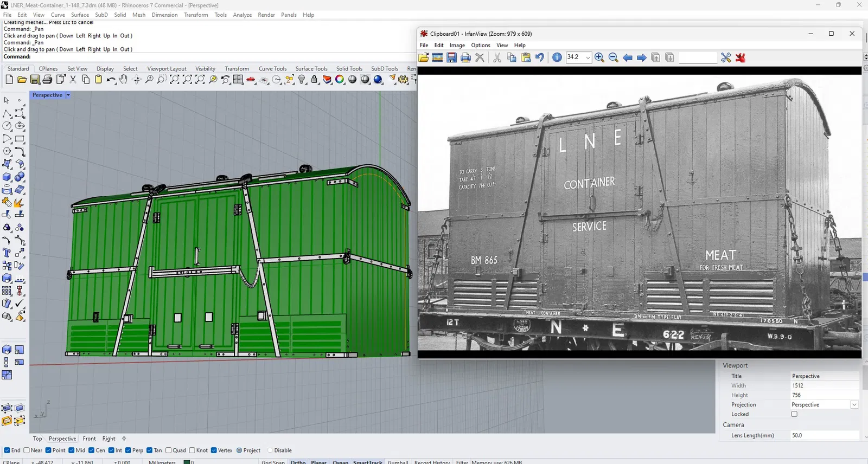This screenshot has width=868, height=464.
Task: Click the Print icon in Rhino toolbar
Action: [x=47, y=80]
